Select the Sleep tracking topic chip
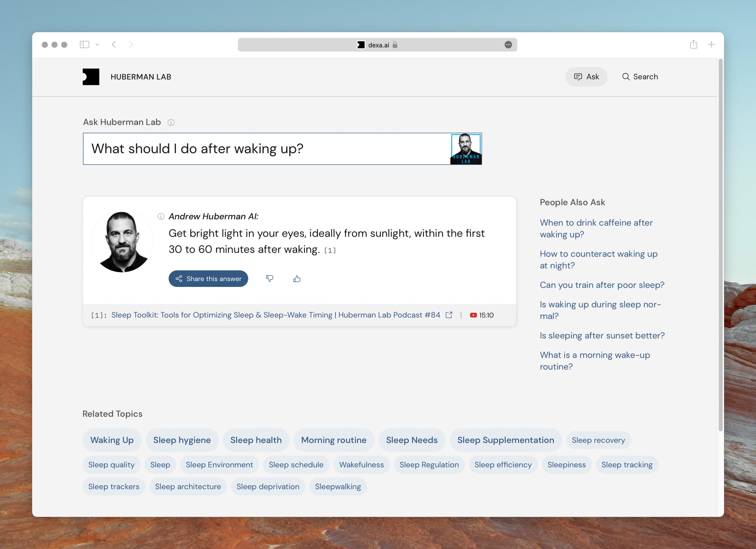 pos(627,464)
